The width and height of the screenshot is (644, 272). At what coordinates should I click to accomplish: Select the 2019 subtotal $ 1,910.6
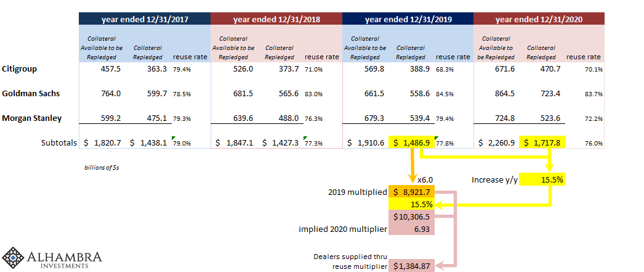click(366, 143)
